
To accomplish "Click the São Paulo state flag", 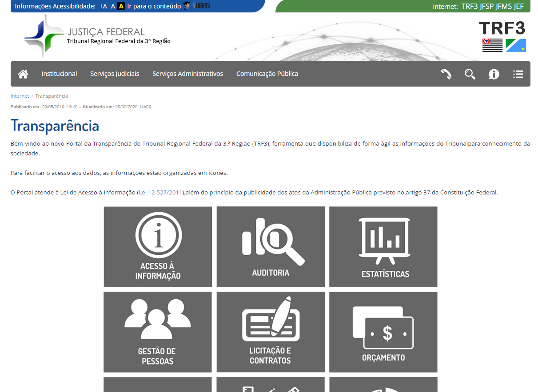I will (x=492, y=45).
